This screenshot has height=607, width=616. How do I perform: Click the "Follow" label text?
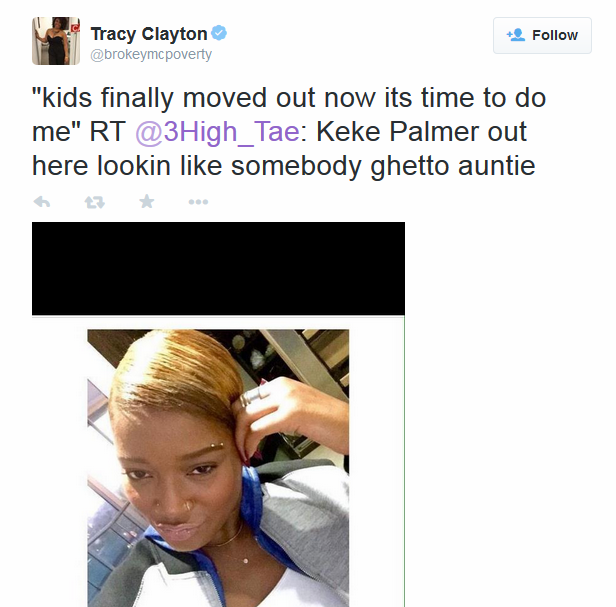pyautogui.click(x=555, y=35)
